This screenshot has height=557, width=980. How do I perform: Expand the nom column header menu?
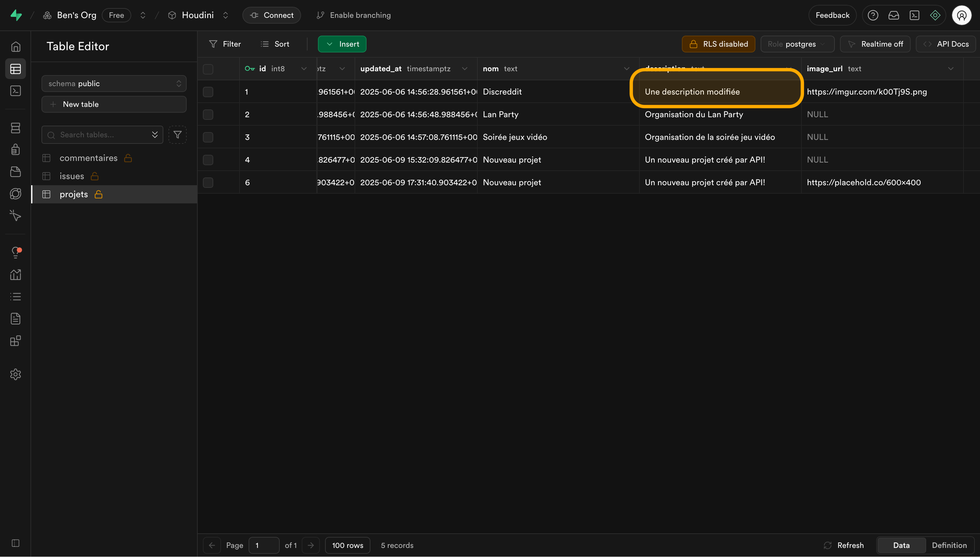627,69
